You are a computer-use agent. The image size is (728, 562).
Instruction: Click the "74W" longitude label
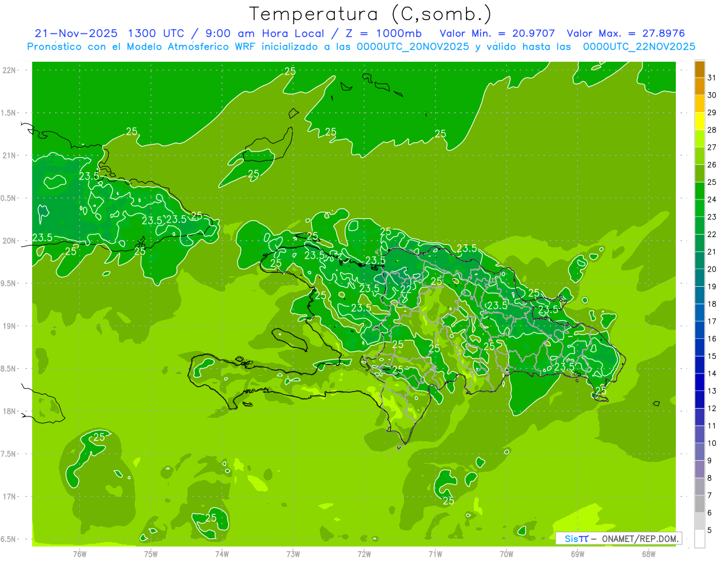[x=221, y=554]
